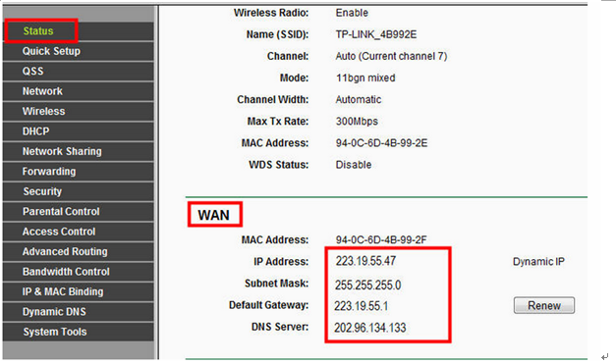Click the WAN IP address value 223.19.55.47
Image resolution: width=616 pixels, height=364 pixels.
[365, 261]
